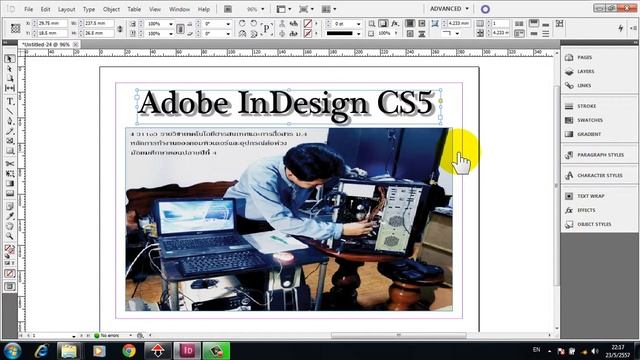This screenshot has width=640, height=360.
Task: Select the Rectangle tool
Action: pos(10,151)
